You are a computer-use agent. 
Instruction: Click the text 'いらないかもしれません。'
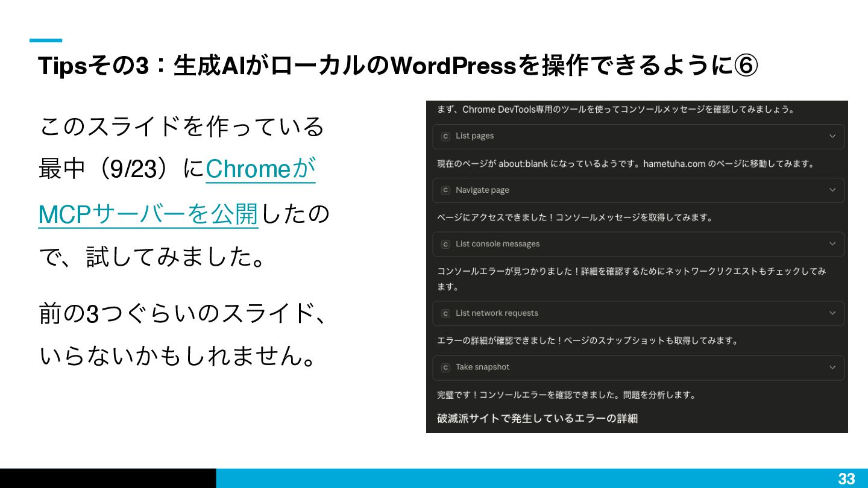pyautogui.click(x=178, y=356)
